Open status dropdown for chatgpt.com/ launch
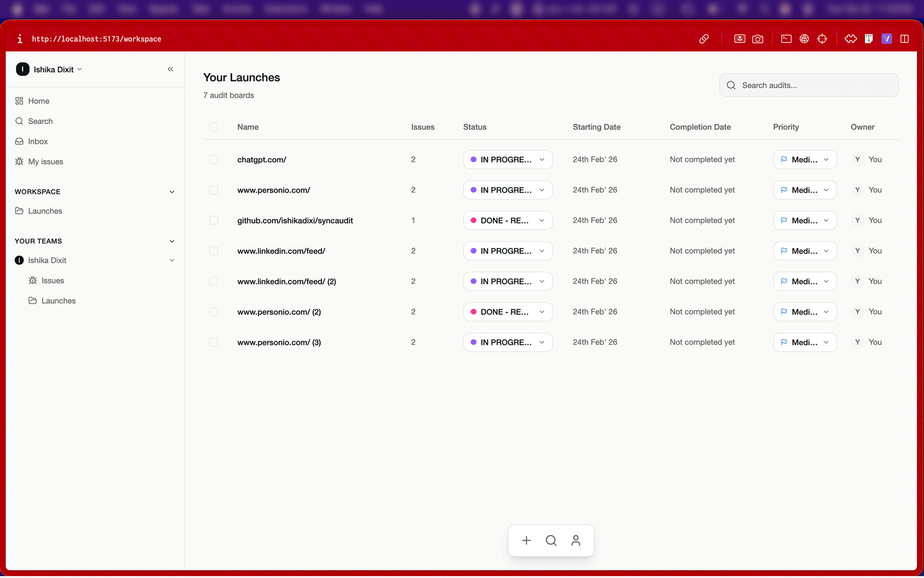The height and width of the screenshot is (578, 924). tap(508, 159)
